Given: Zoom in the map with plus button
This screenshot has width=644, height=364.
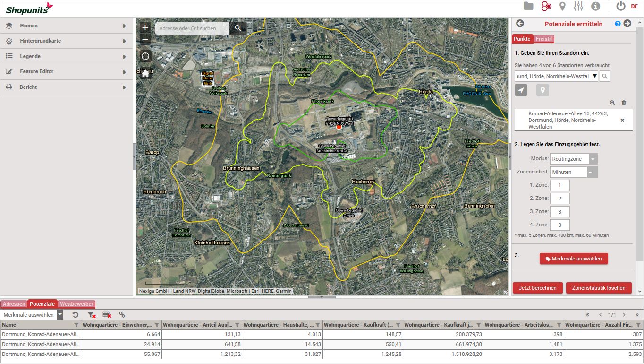Looking at the screenshot, I should pyautogui.click(x=145, y=27).
